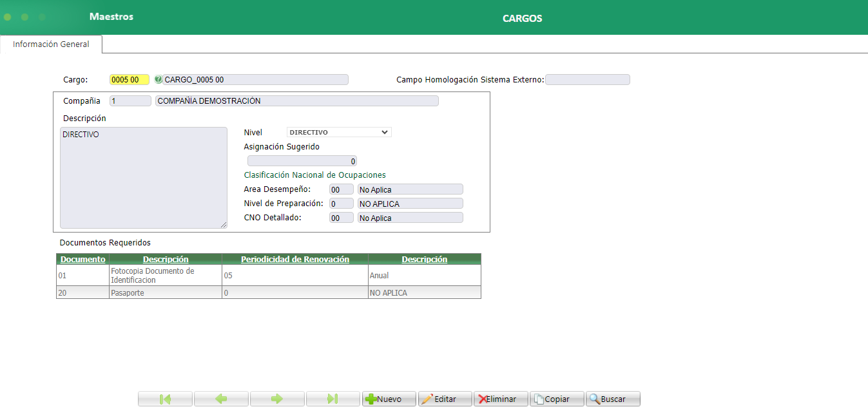868x420 pixels.
Task: Sort by the Documento column header
Action: [x=82, y=259]
